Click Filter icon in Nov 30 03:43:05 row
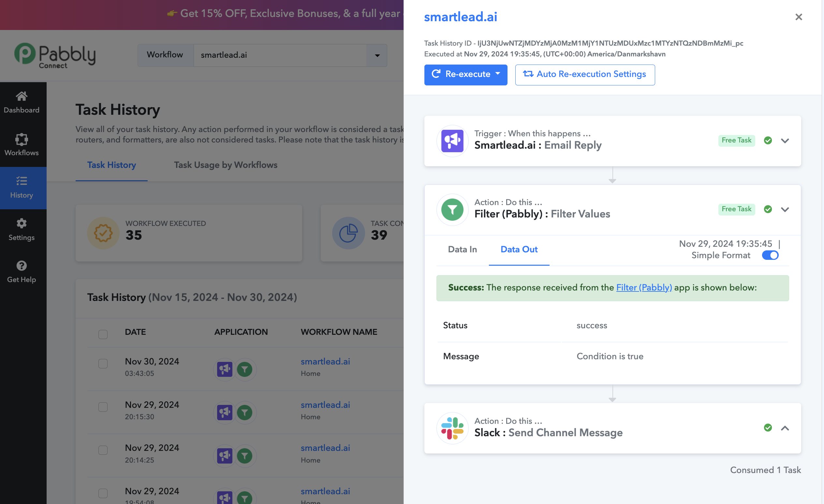 (x=245, y=369)
